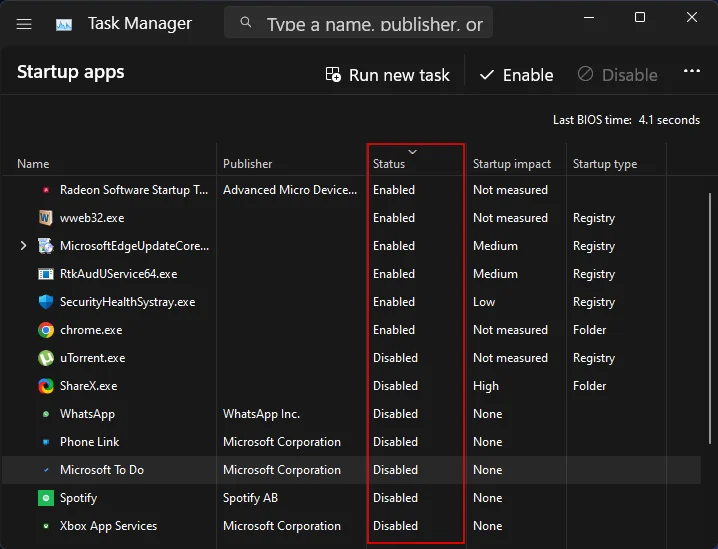Click the Disable button
718x549 pixels.
pos(617,75)
